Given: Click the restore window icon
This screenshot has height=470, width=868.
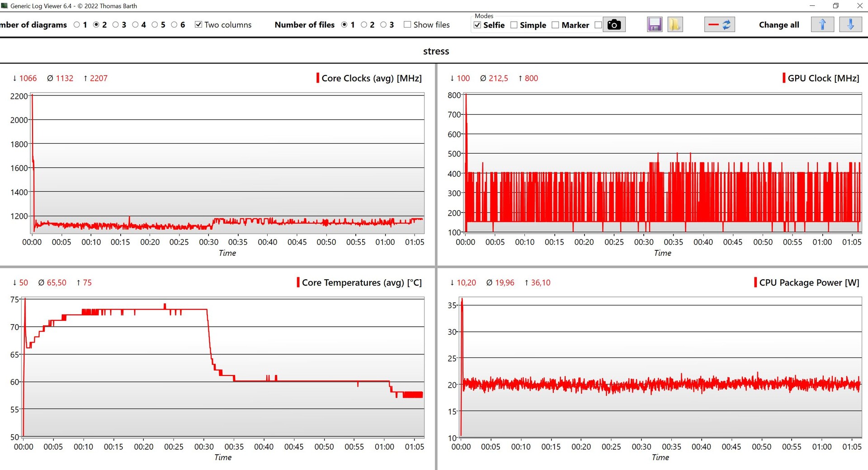Looking at the screenshot, I should point(835,6).
